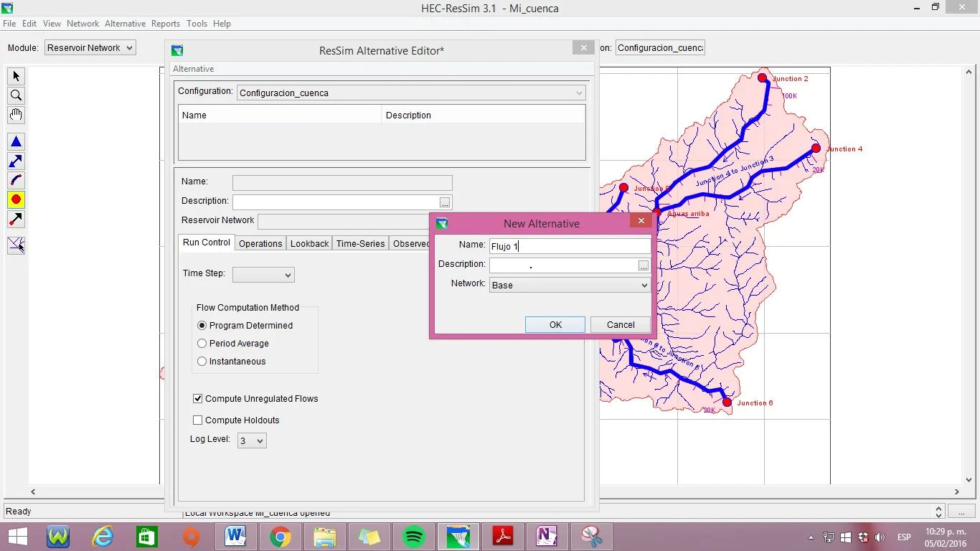This screenshot has width=980, height=551.
Task: Click the ellipsis button in the status bar
Action: coord(961,512)
